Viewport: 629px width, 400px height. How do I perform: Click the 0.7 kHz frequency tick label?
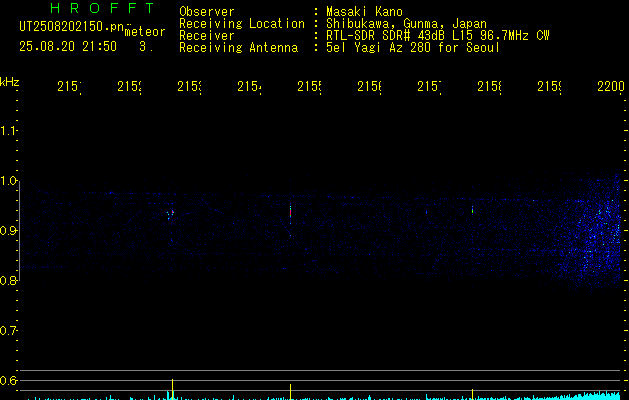pyautogui.click(x=8, y=331)
